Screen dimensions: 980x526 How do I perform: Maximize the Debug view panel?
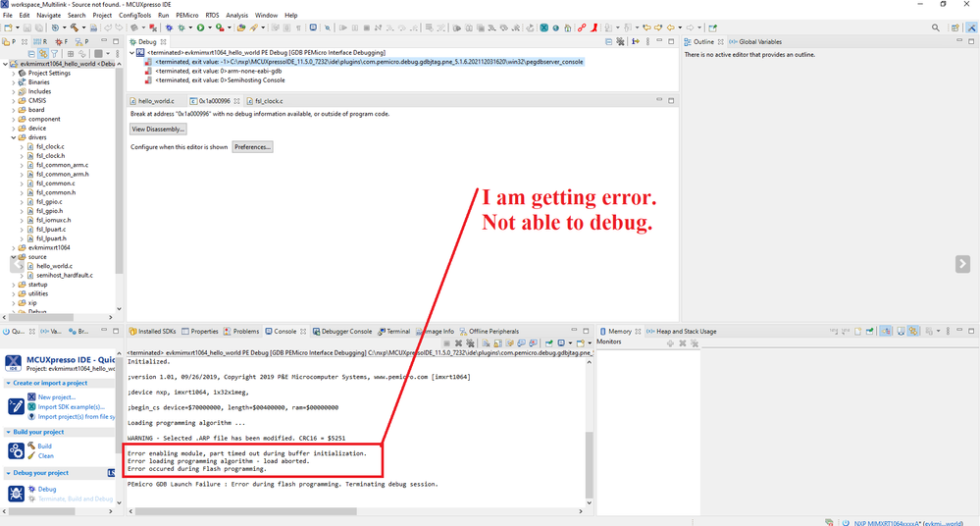click(671, 42)
